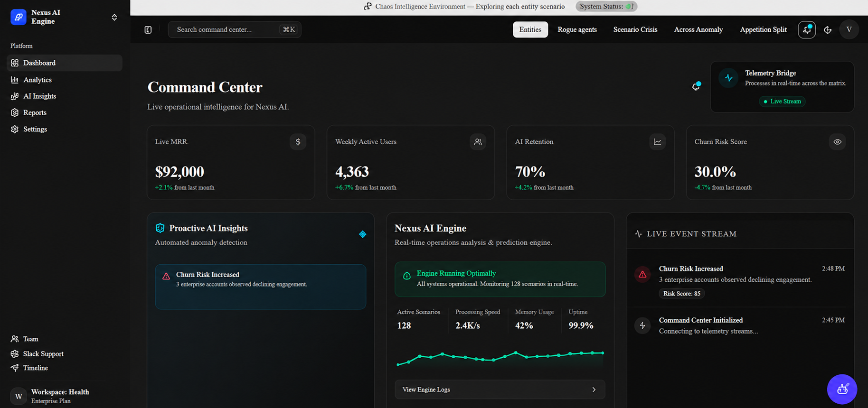868x408 pixels.
Task: Click the 30.0% Churn Risk value
Action: [715, 171]
